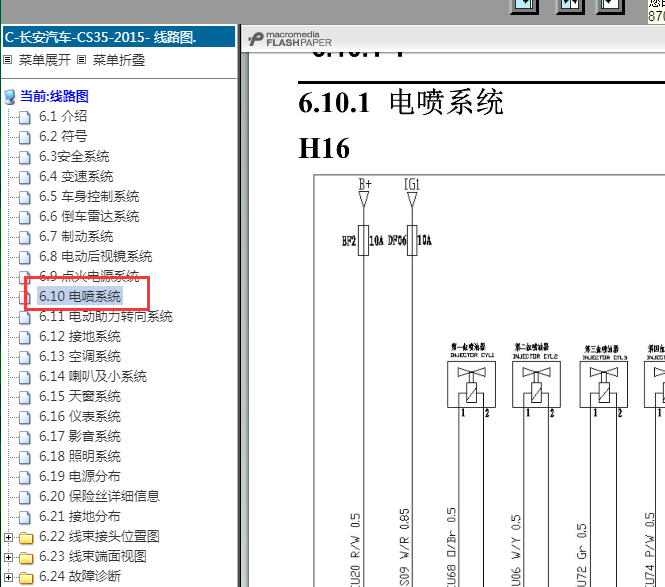
Task: Click the page icon next to 6.17 影音系统
Action: pyautogui.click(x=25, y=437)
